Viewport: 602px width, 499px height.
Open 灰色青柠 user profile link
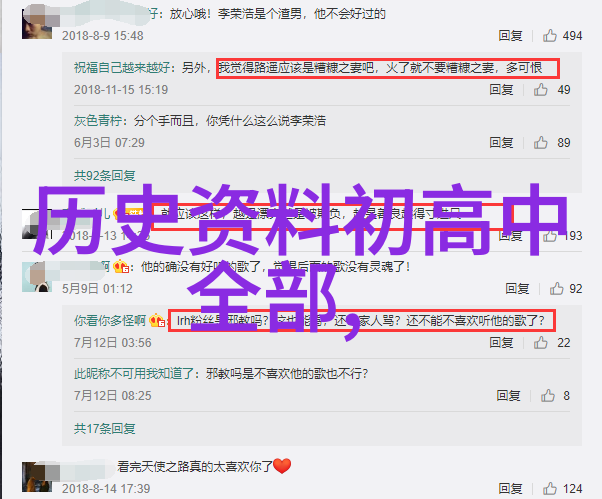pos(98,121)
